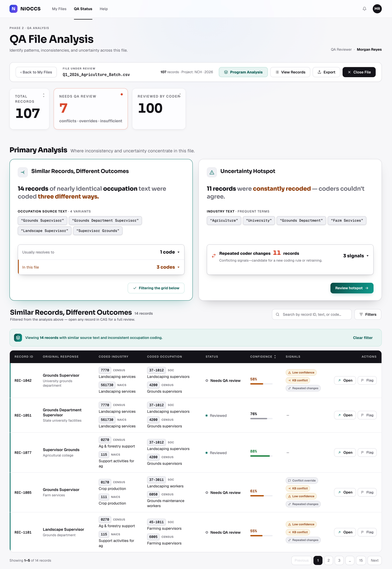Image resolution: width=392 pixels, height=569 pixels.
Task: Open the Filters panel
Action: tap(368, 314)
